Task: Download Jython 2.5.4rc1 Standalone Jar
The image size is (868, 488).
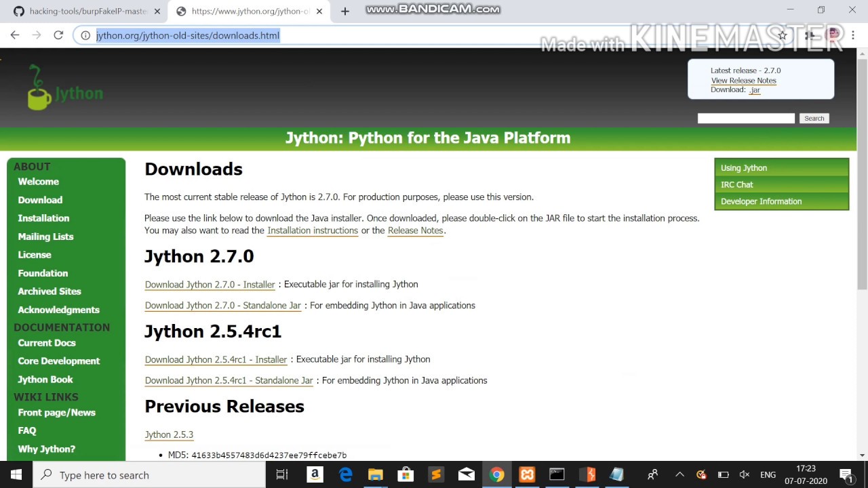Action: click(x=229, y=381)
